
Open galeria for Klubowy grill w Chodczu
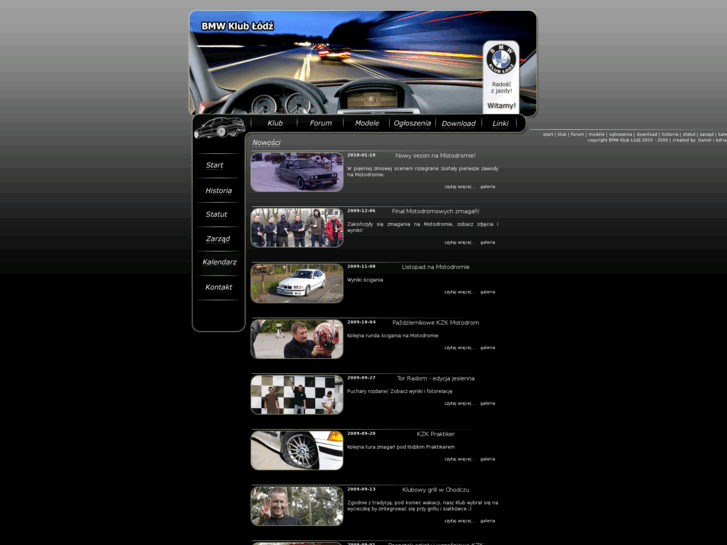pyautogui.click(x=487, y=521)
